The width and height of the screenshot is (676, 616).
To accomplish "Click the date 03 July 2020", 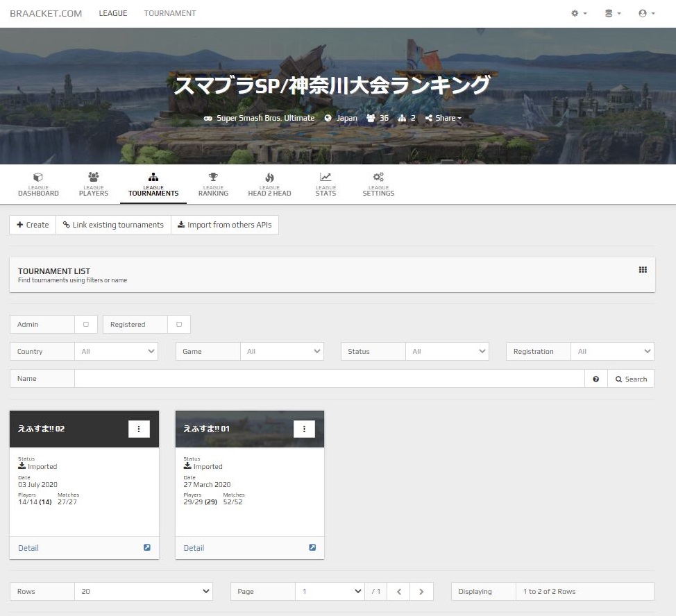I will tap(37, 485).
